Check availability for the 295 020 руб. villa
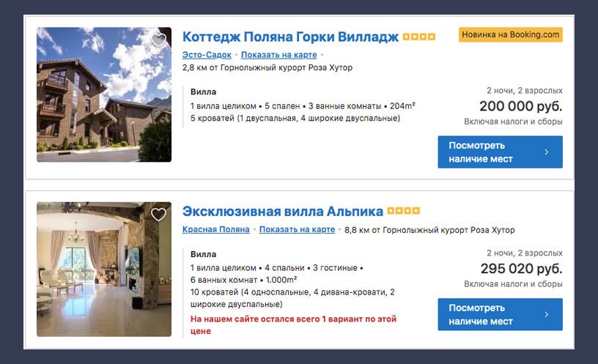 coord(500,314)
